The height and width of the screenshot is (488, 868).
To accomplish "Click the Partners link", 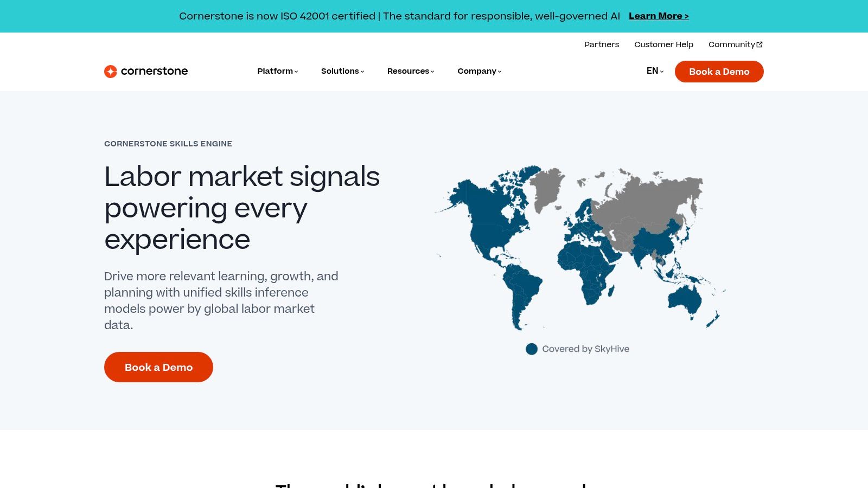I will [x=601, y=44].
